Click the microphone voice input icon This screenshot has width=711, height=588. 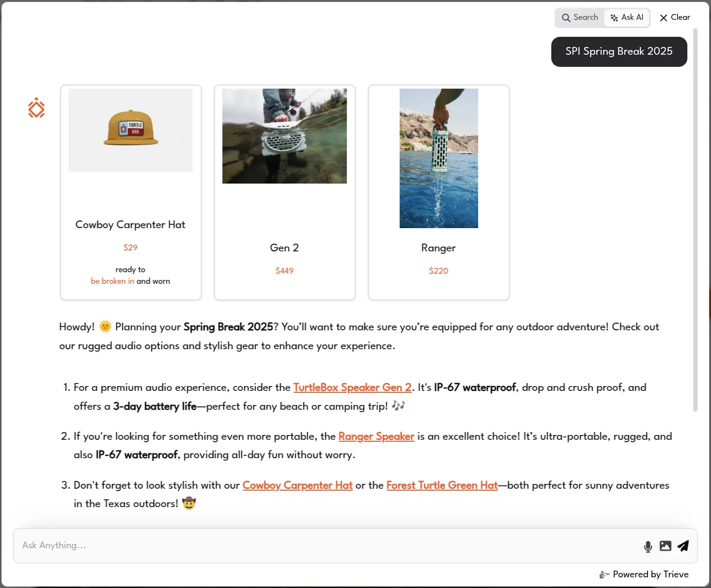point(648,546)
